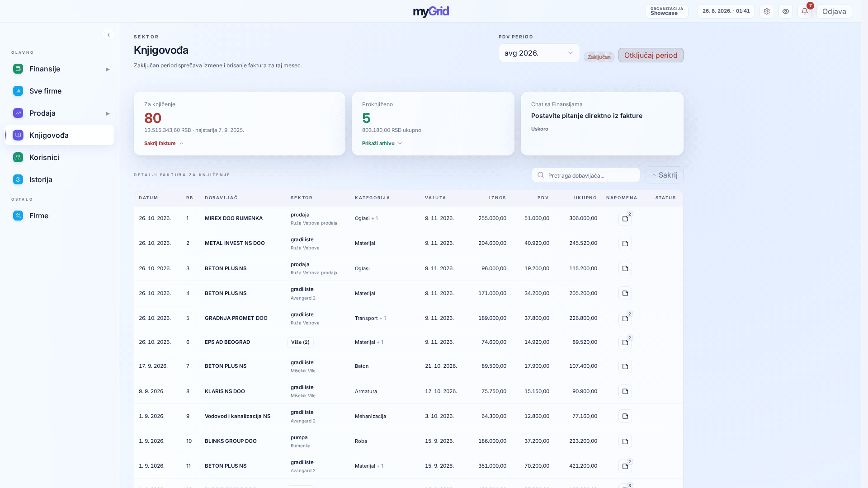The width and height of the screenshot is (868, 488).
Task: Open note icon for BLINKS GROUP DOO
Action: click(x=625, y=441)
